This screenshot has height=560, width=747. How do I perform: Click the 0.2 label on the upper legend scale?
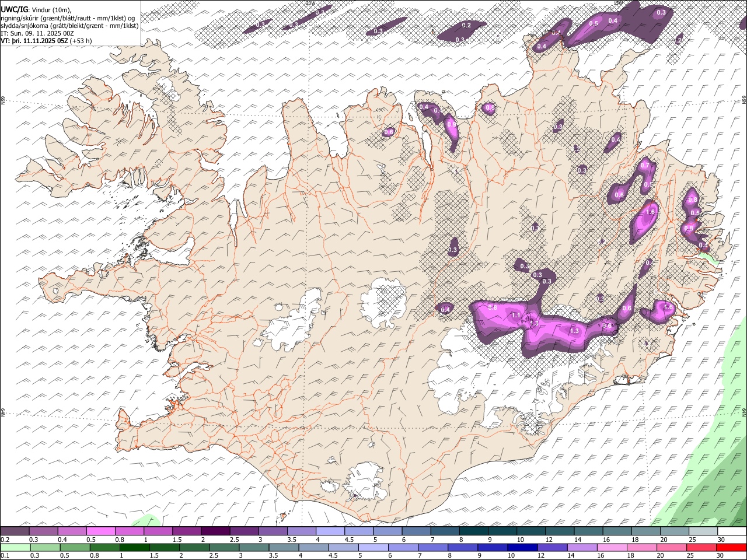point(4,539)
